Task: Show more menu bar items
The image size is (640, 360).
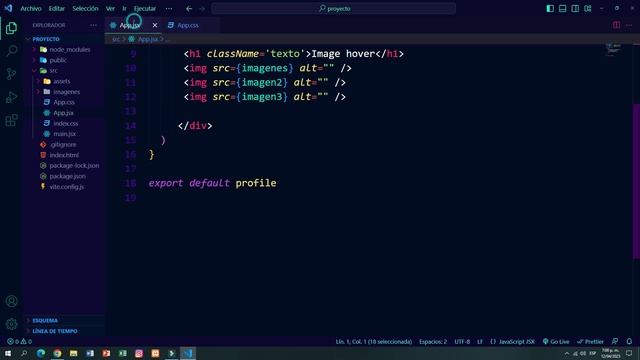Action: [x=169, y=9]
